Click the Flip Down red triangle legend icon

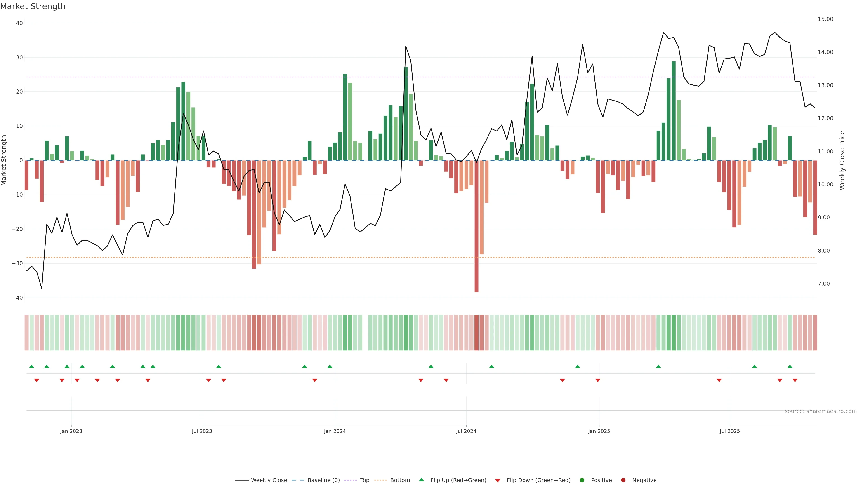pyautogui.click(x=498, y=481)
